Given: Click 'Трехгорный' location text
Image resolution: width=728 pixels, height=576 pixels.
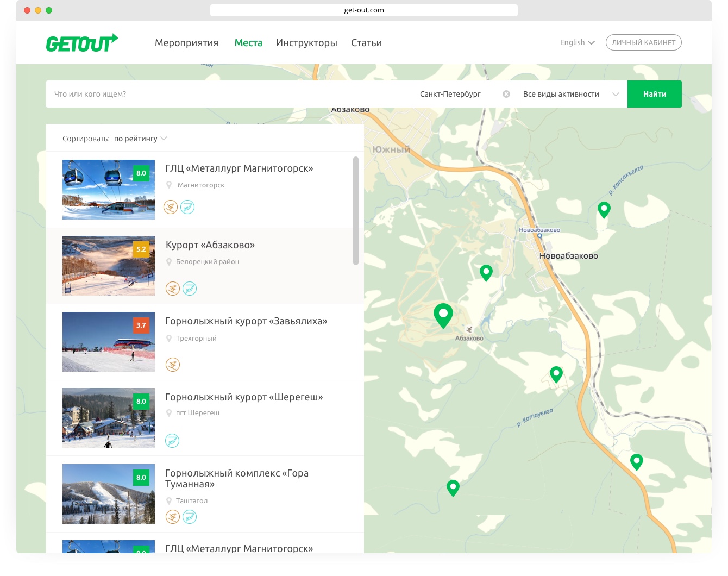Looking at the screenshot, I should pyautogui.click(x=196, y=339).
